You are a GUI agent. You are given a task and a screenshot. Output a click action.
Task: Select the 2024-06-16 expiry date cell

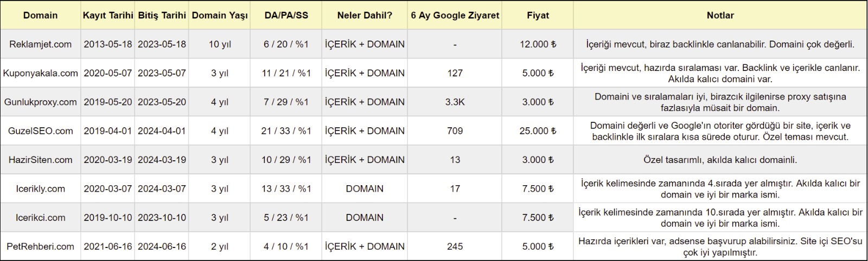tap(162, 246)
